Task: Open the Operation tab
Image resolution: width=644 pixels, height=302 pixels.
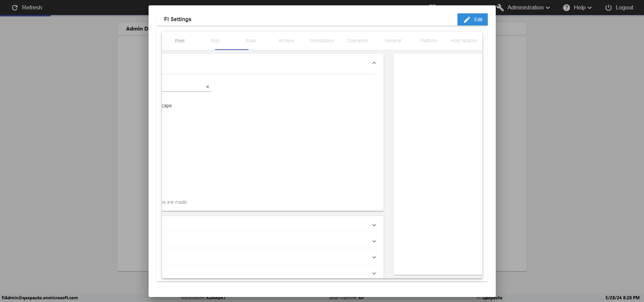Action: pyautogui.click(x=357, y=41)
